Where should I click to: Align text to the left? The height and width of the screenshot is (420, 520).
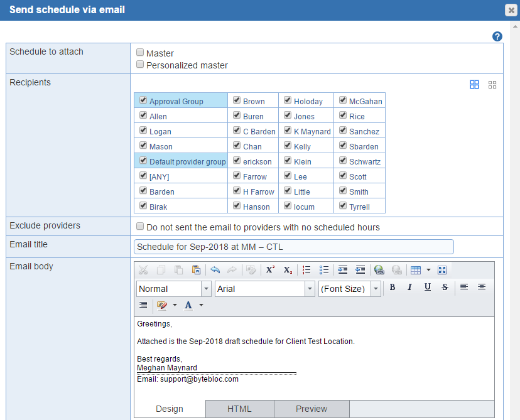(x=464, y=287)
